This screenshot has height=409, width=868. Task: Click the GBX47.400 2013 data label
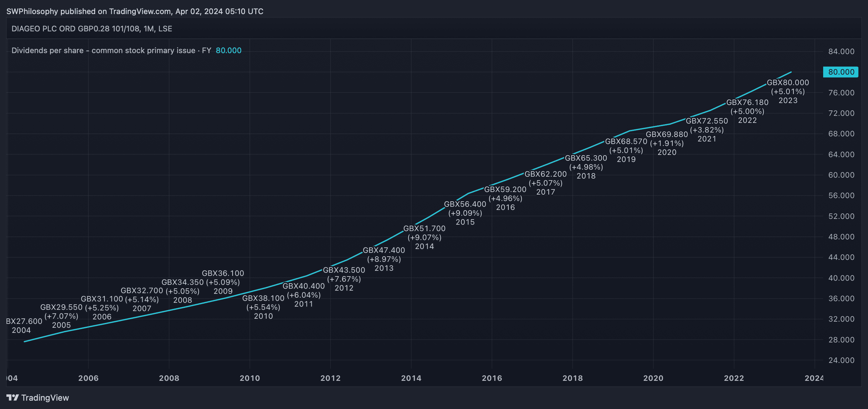point(384,259)
